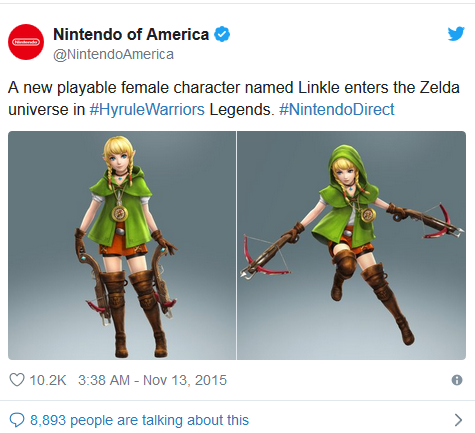
Task: Click the 3:38 AM - Nov 13, 2015 timestamp
Action: click(x=152, y=380)
